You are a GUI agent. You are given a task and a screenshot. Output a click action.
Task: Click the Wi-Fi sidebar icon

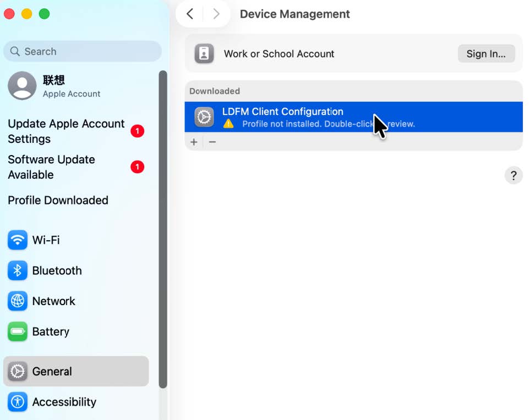[18, 240]
